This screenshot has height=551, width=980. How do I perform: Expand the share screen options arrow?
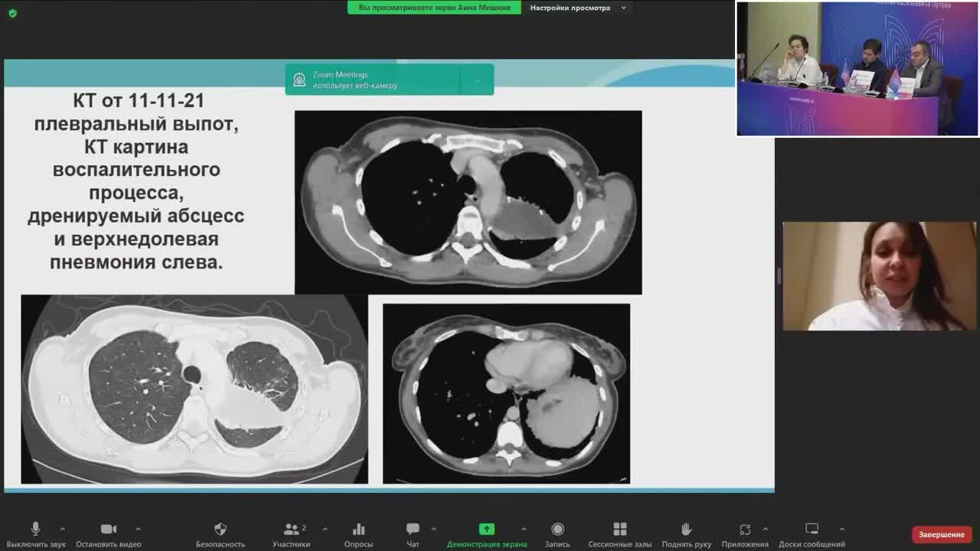pyautogui.click(x=524, y=529)
